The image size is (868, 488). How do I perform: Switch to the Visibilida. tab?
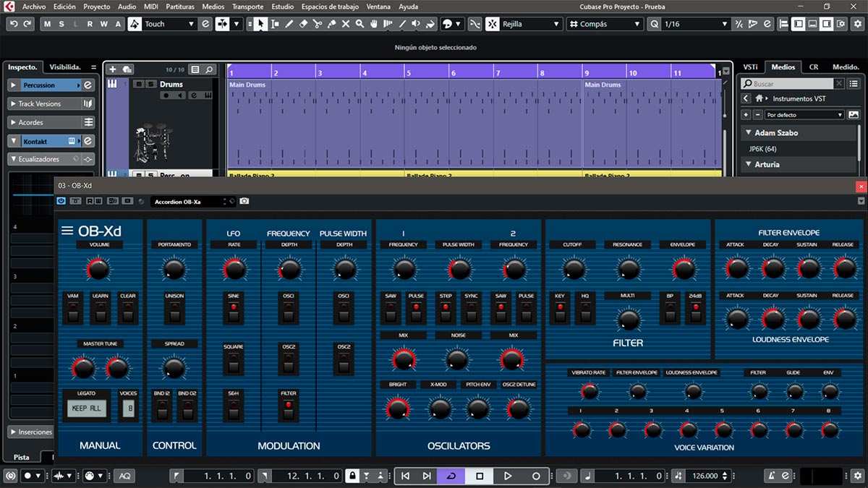point(66,67)
